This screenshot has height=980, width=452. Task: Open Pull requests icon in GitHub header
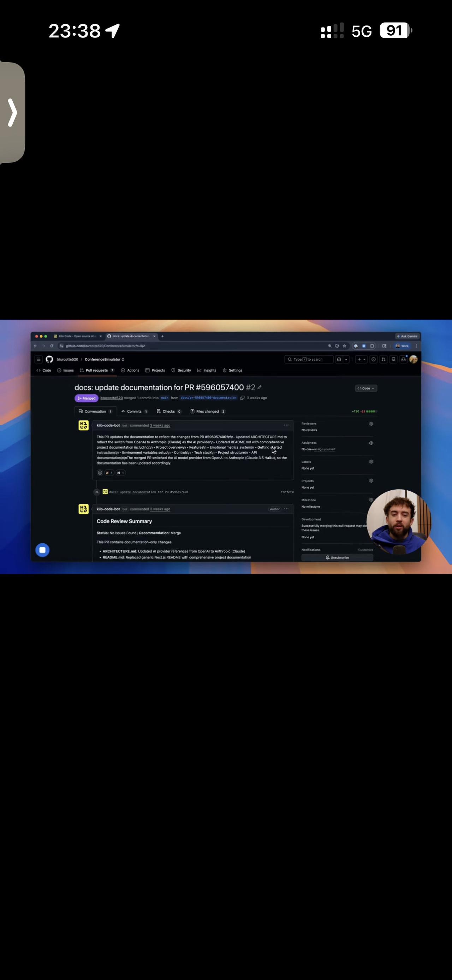383,359
